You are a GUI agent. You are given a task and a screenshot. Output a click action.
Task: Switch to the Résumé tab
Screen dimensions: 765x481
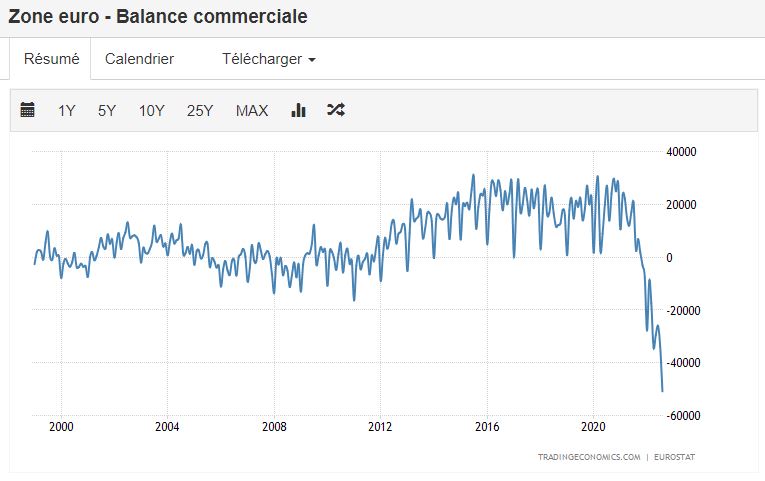point(51,59)
